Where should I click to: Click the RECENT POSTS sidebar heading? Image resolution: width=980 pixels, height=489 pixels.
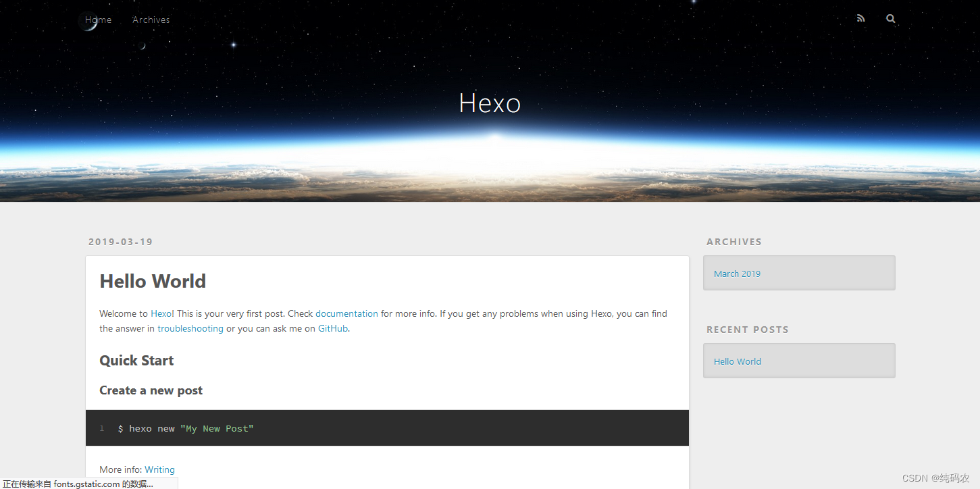tap(748, 330)
